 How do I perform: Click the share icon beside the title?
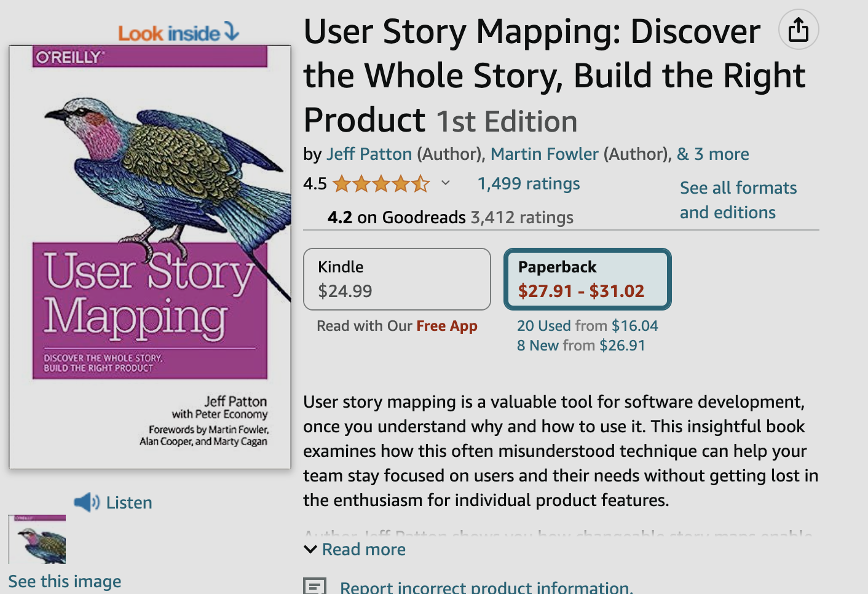coord(798,30)
